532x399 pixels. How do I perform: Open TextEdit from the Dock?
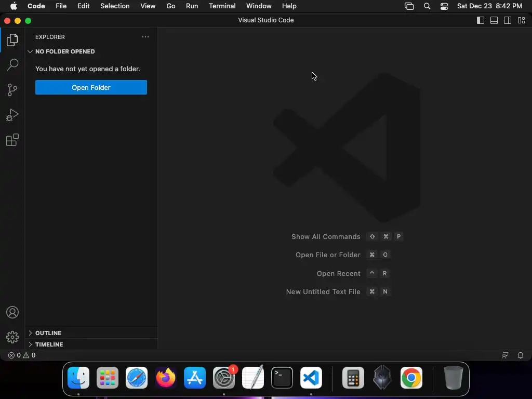coord(253,378)
